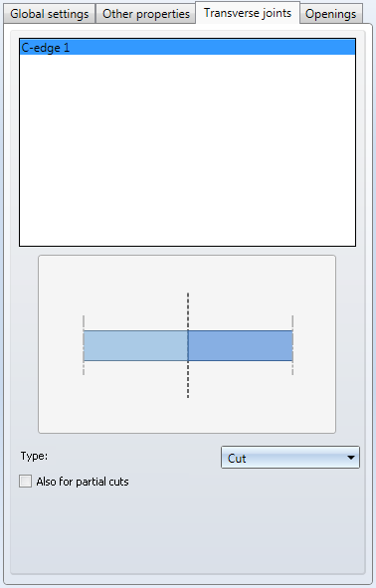Click the Type: label
Screen dimensions: 376x588
(34, 456)
